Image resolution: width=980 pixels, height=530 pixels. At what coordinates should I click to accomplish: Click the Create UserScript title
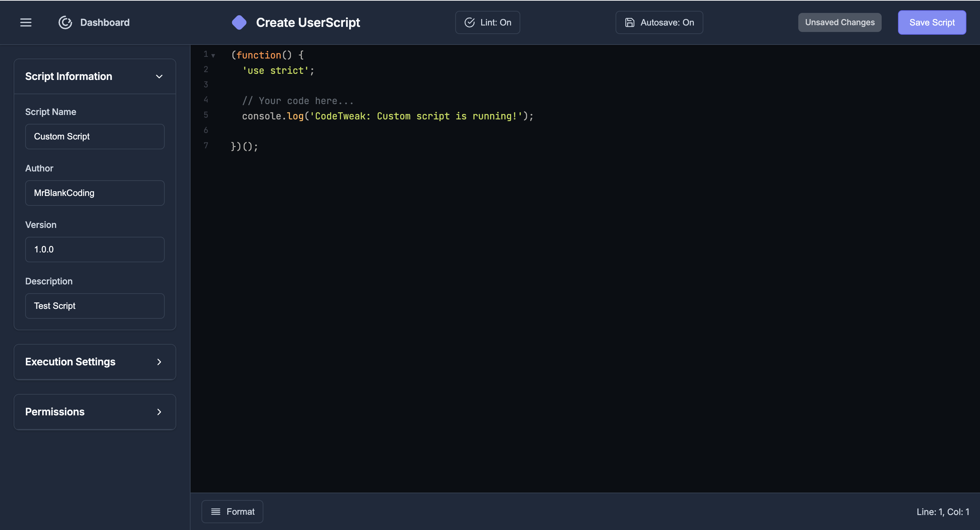click(308, 22)
